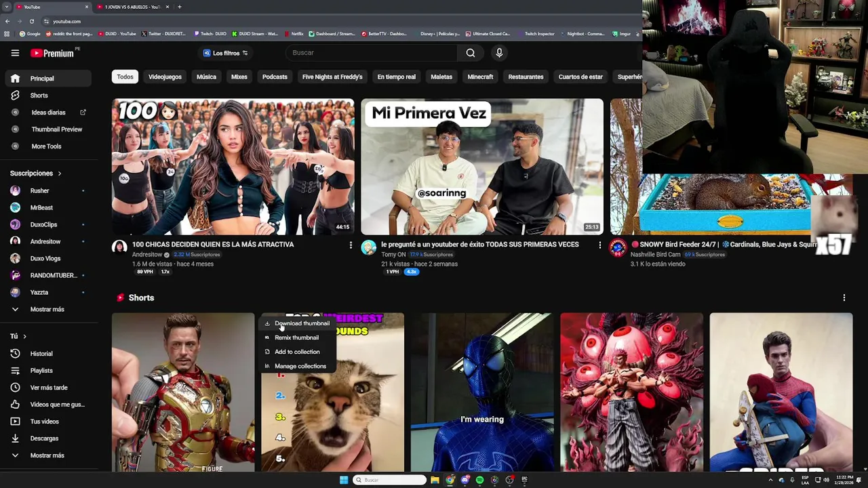This screenshot has height=488, width=868.
Task: Open a new browser tab
Action: [x=179, y=7]
